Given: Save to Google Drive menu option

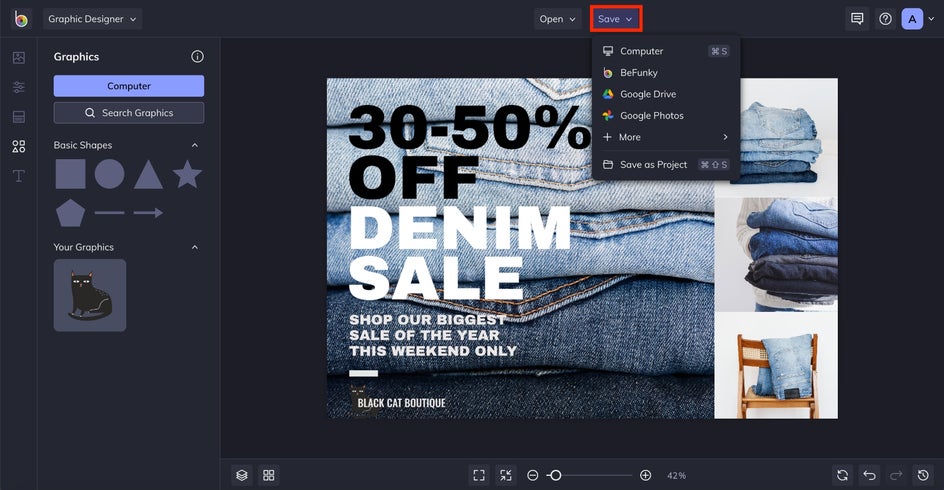Looking at the screenshot, I should point(666,95).
